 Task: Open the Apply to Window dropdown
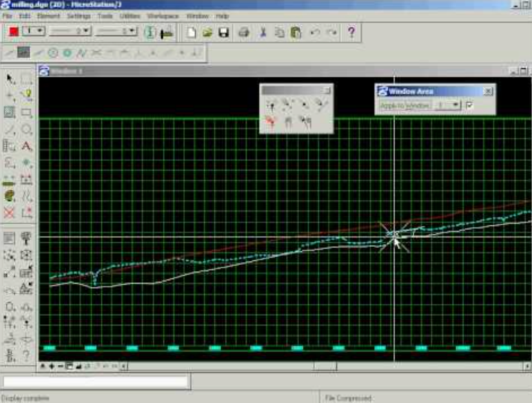448,105
